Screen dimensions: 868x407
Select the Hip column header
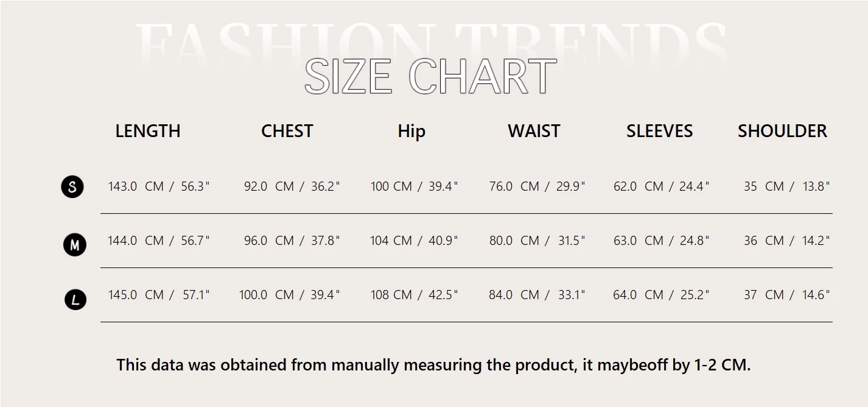click(x=411, y=131)
